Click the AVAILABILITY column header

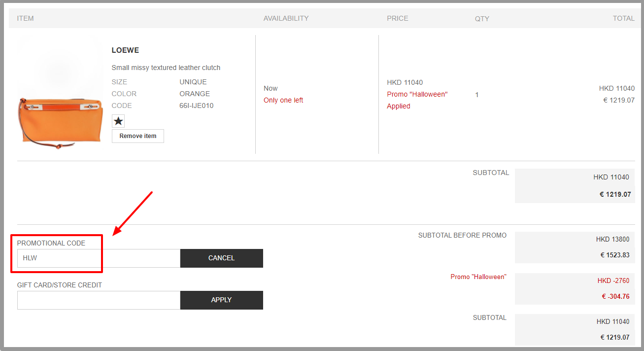(x=286, y=18)
